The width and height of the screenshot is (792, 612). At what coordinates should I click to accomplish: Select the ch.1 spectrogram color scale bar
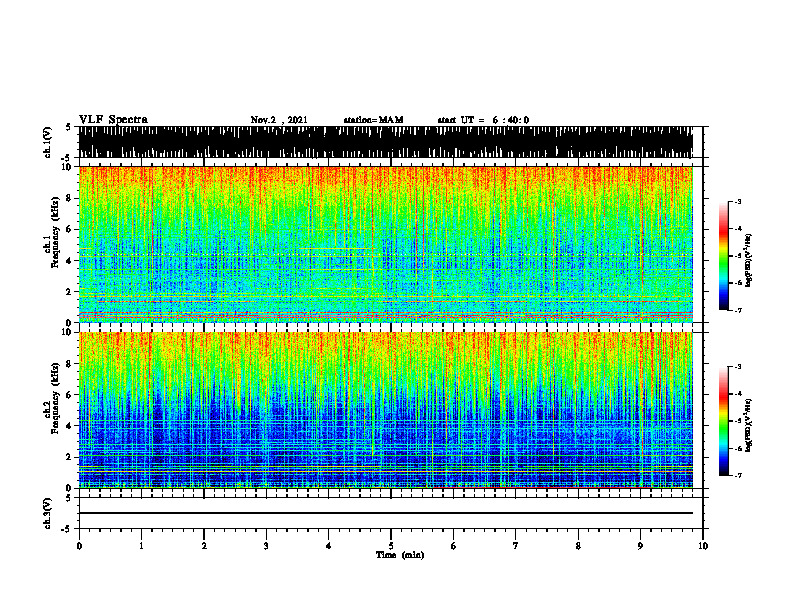[x=723, y=256]
